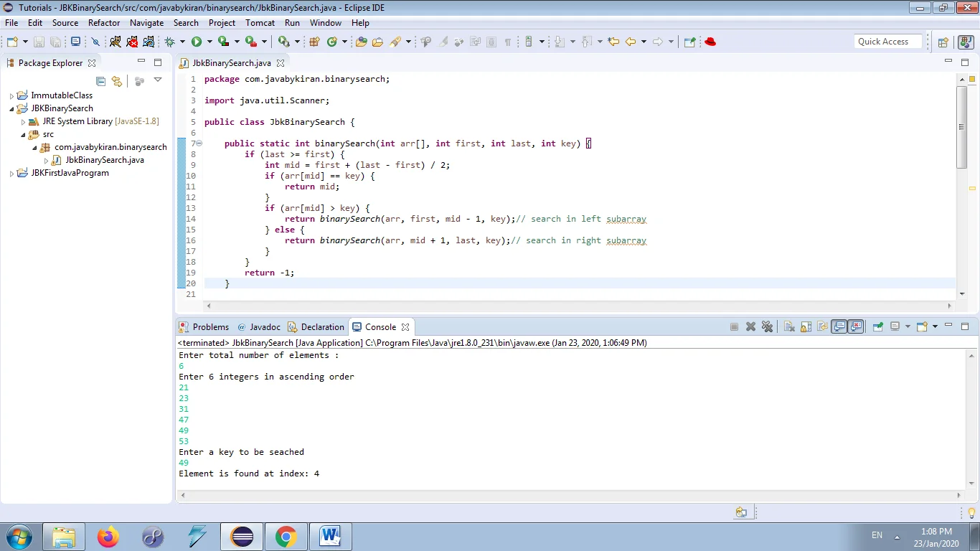The image size is (980, 551).
Task: Toggle Show Console When Standard Out Changes
Action: coord(839,326)
